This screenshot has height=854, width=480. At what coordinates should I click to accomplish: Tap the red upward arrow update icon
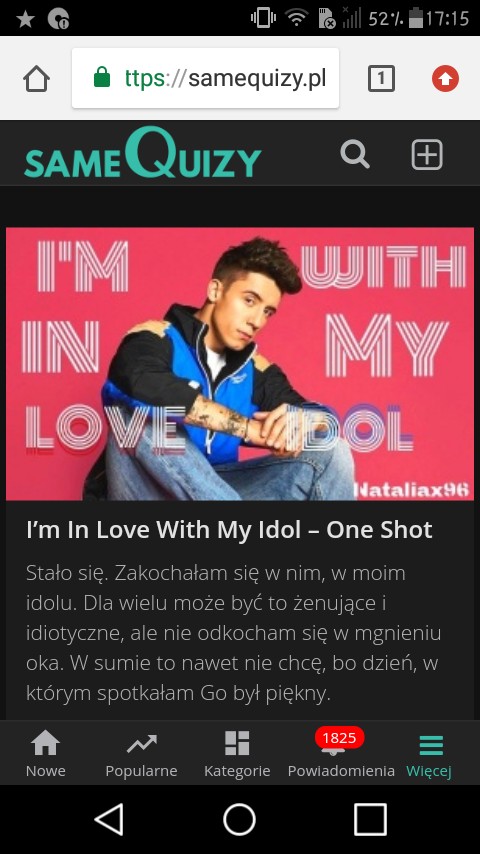[x=446, y=79]
